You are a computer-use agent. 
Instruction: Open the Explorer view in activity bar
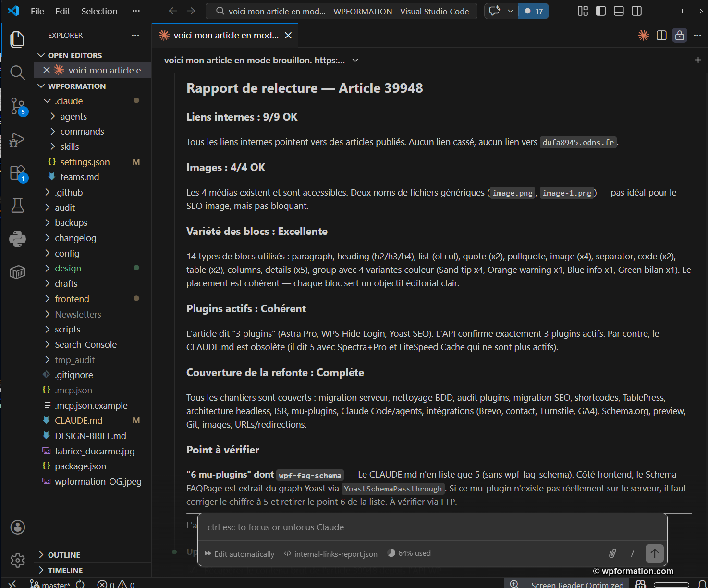[17, 39]
